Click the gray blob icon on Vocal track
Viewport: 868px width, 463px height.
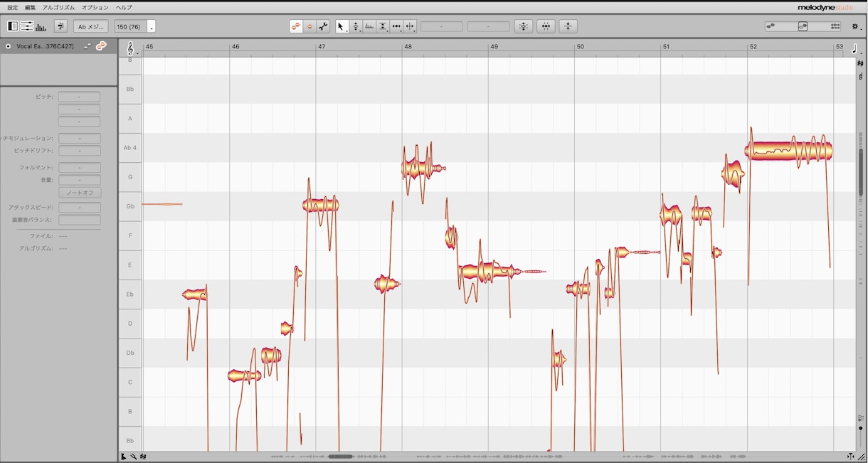click(88, 46)
